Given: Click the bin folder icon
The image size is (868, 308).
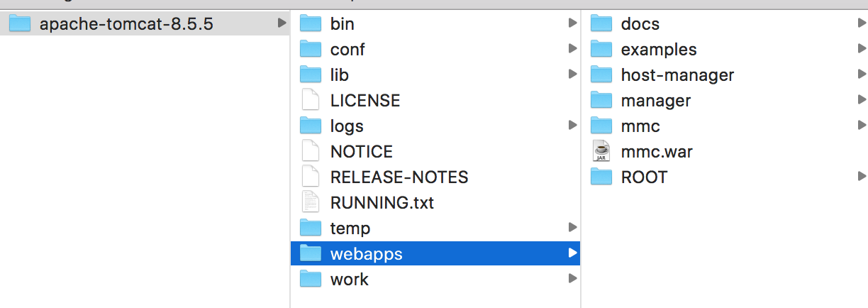Looking at the screenshot, I should coord(311,24).
